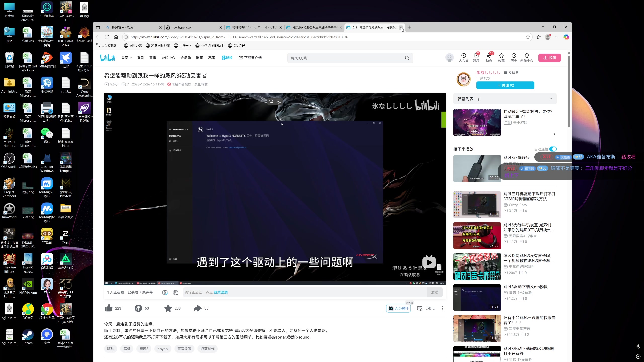Screen dimensions: 644x362
Task: Open OBS Studio desktop shortcut
Action: click(9, 161)
